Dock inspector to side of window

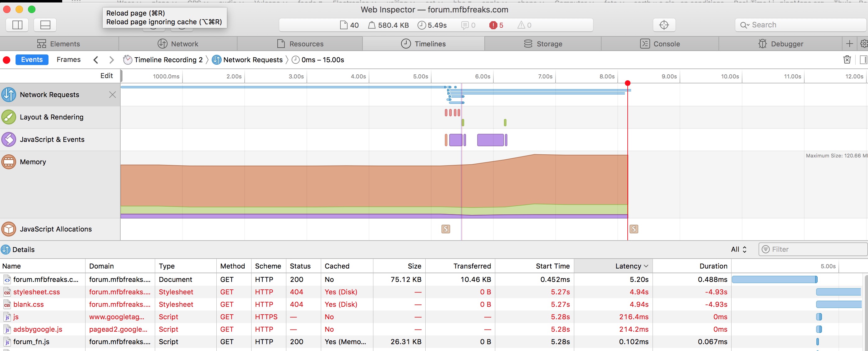[x=17, y=25]
